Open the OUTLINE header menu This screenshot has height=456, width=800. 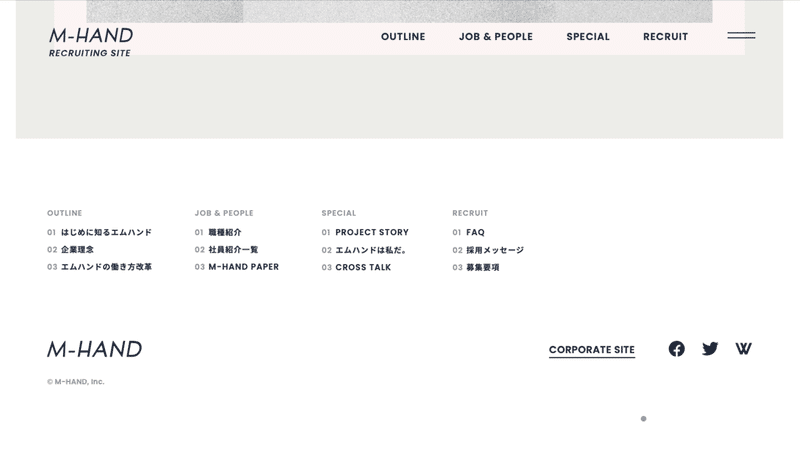point(403,37)
